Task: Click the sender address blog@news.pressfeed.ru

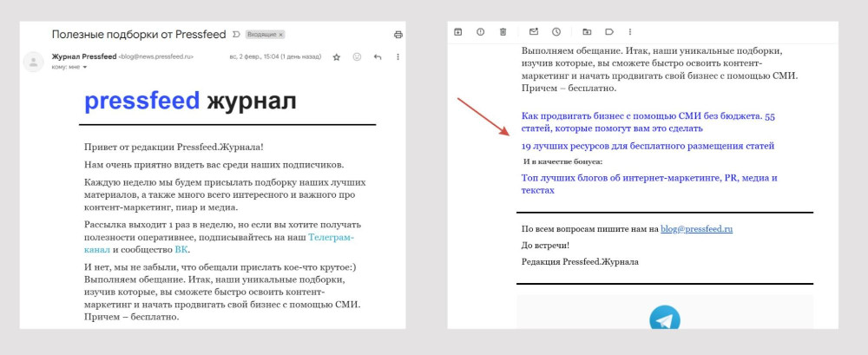Action: pos(156,57)
